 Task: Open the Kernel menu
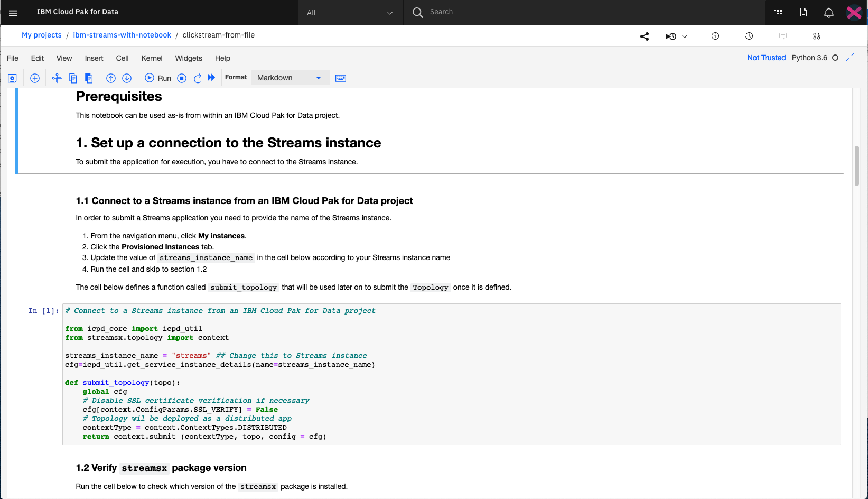[x=152, y=58]
